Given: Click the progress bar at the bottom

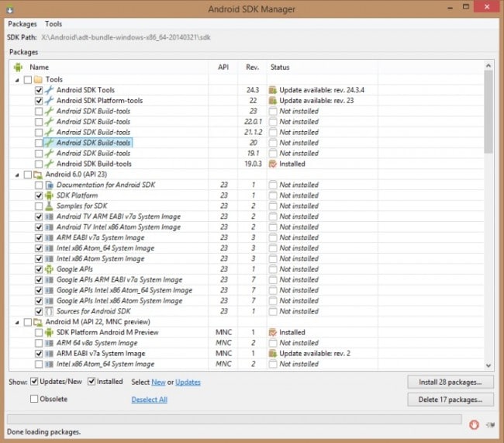Looking at the screenshot, I should tap(234, 419).
